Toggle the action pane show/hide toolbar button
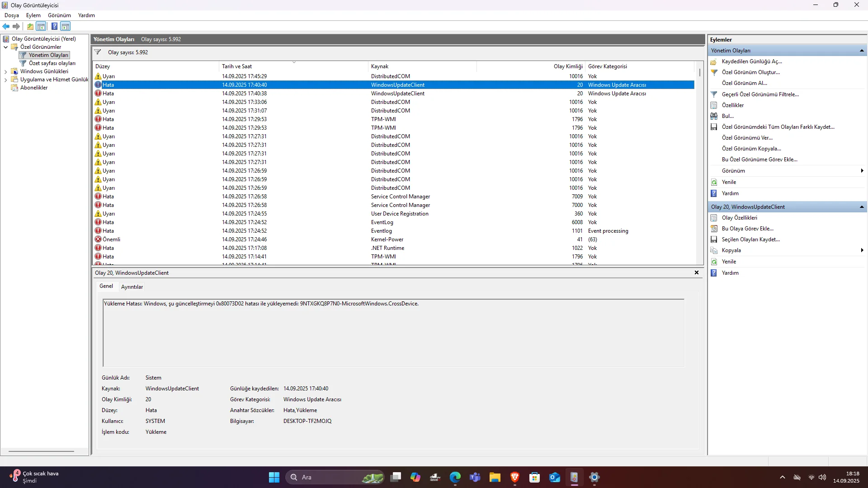This screenshot has width=868, height=488. 66,26
